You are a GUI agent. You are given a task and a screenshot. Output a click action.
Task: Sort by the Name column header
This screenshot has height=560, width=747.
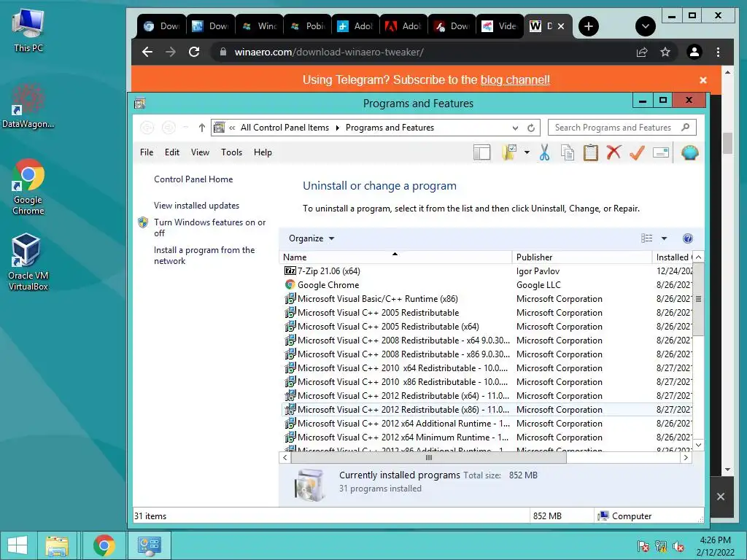395,257
